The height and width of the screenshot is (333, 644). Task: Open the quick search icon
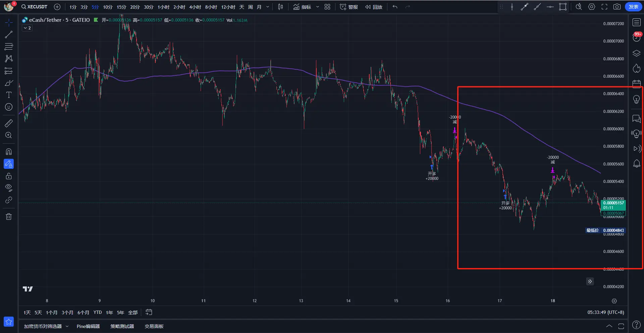(579, 7)
